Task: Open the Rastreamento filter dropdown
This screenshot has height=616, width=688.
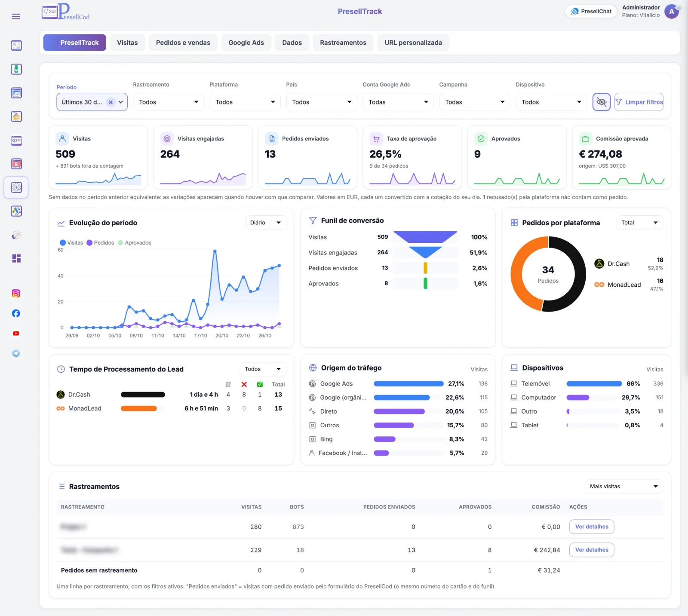Action: click(x=168, y=102)
